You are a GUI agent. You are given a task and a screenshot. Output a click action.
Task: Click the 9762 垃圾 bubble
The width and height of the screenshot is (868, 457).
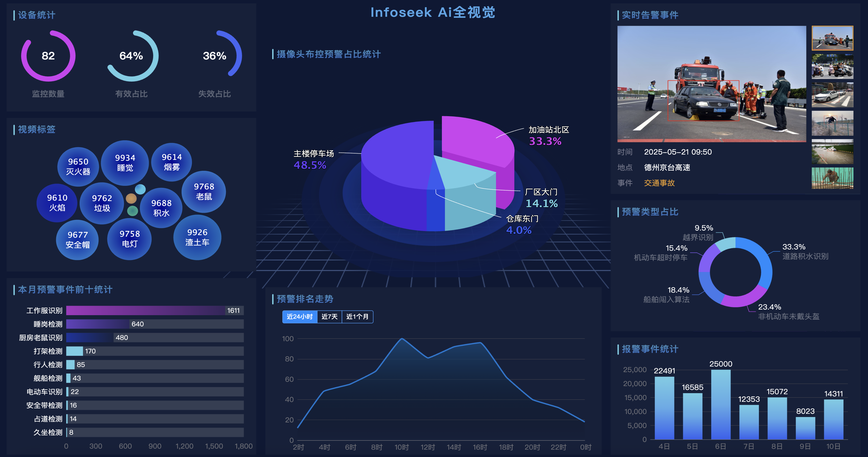(x=102, y=203)
